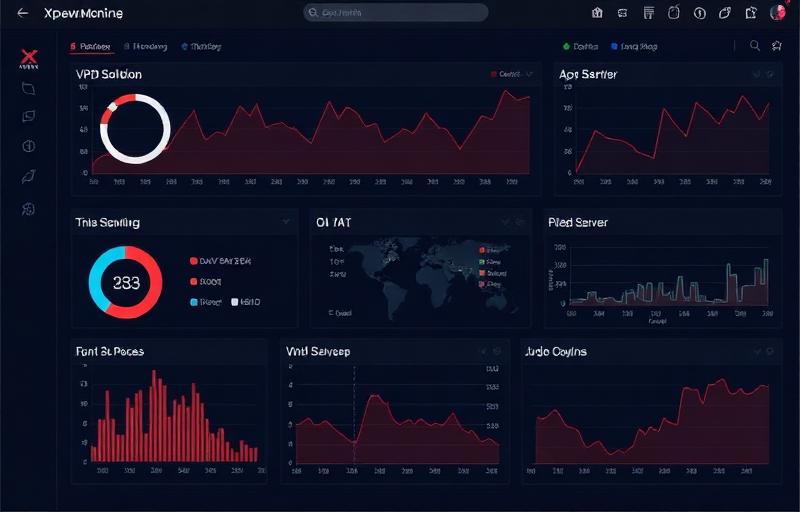Viewport: 800px width, 512px height.
Task: Open the first sidebar icon below the logo
Action: pos(29,88)
